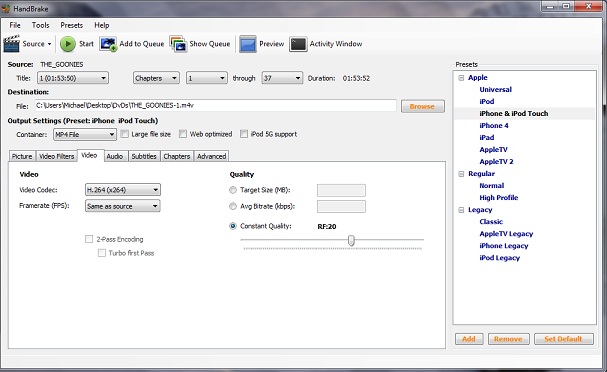This screenshot has width=607, height=372.
Task: Open the Container MP4 File dropdown
Action: [85, 134]
